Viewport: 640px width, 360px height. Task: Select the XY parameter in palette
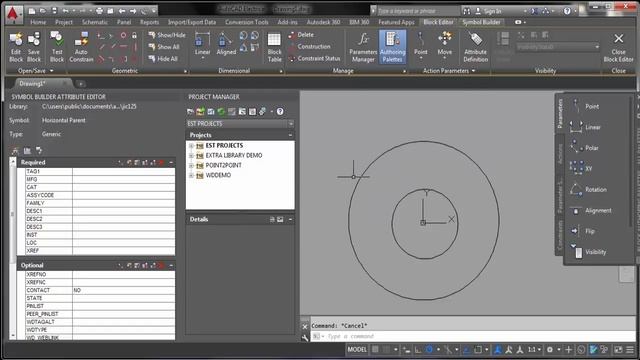(581, 168)
